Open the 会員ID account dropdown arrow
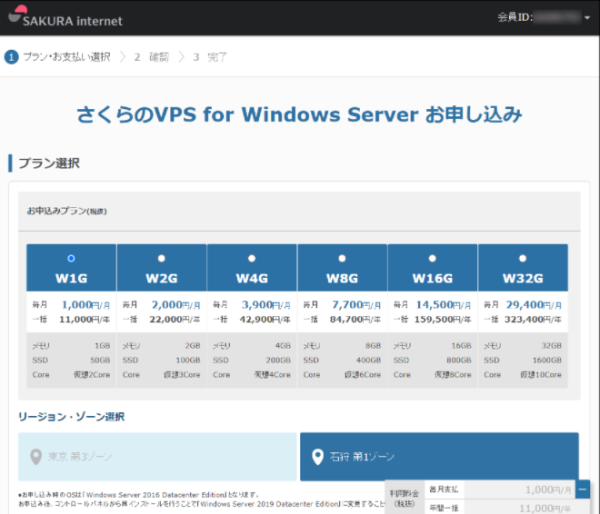Image resolution: width=600 pixels, height=514 pixels. click(587, 18)
